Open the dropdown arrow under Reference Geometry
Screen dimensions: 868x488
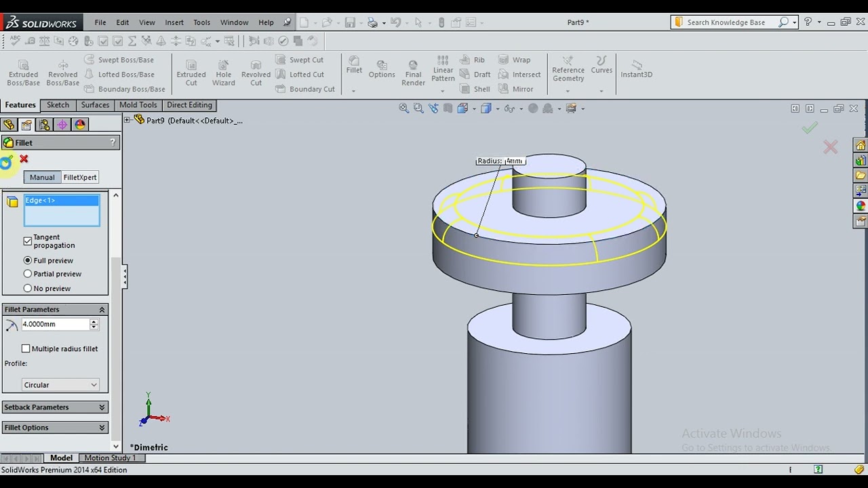pos(568,91)
